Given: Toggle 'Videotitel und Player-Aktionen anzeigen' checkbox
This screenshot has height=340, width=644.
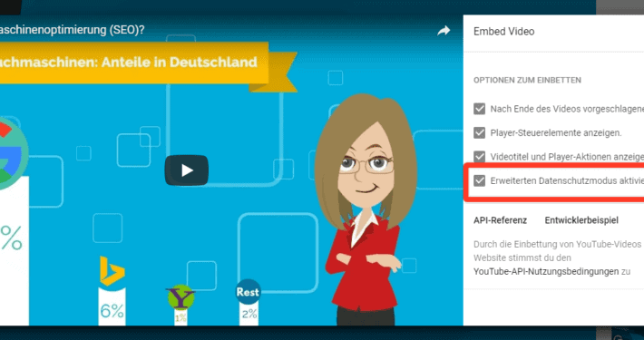Looking at the screenshot, I should pyautogui.click(x=479, y=157).
